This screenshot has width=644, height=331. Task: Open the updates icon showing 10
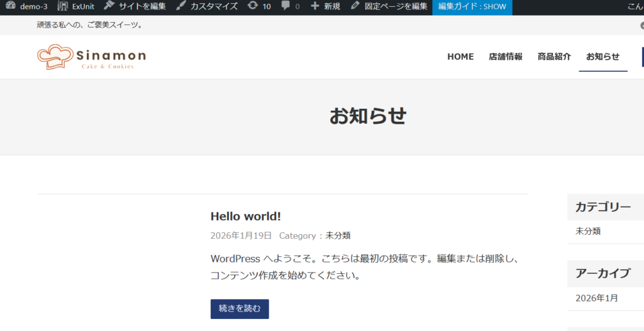coord(253,6)
